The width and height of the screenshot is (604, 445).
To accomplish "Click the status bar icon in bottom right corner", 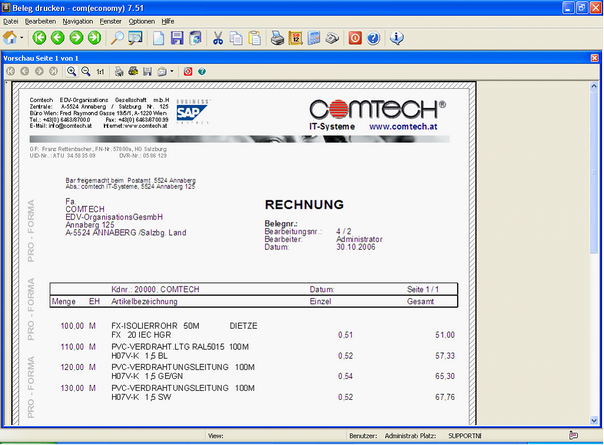I will (573, 436).
